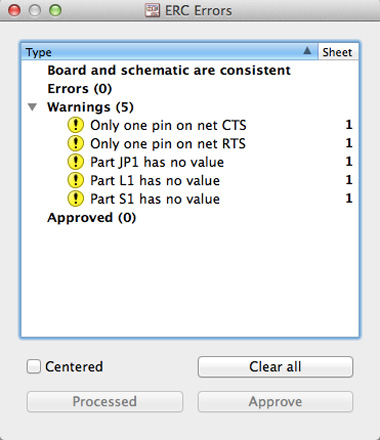Viewport: 380px width, 440px height.
Task: Click the warning icon beside net CTS
Action: click(x=76, y=125)
